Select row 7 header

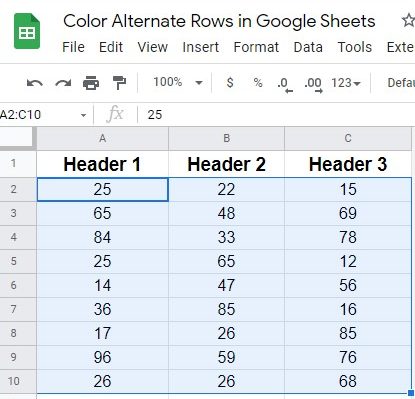coord(18,309)
